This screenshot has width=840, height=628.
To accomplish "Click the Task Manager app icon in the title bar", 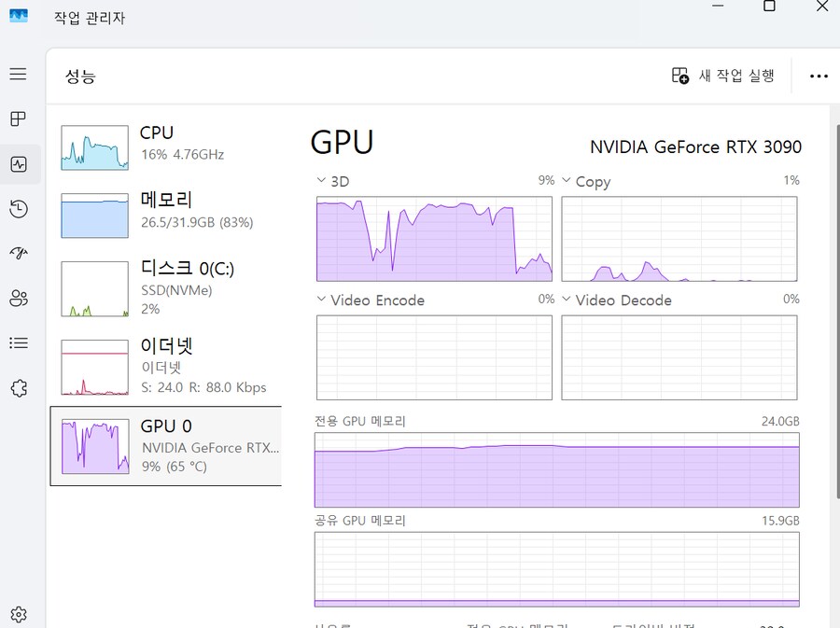I will click(19, 15).
